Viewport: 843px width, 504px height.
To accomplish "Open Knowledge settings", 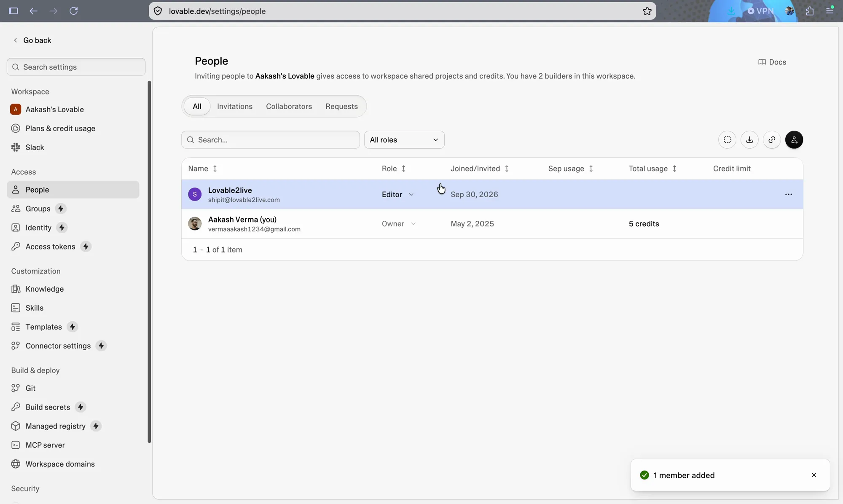I will point(73,289).
